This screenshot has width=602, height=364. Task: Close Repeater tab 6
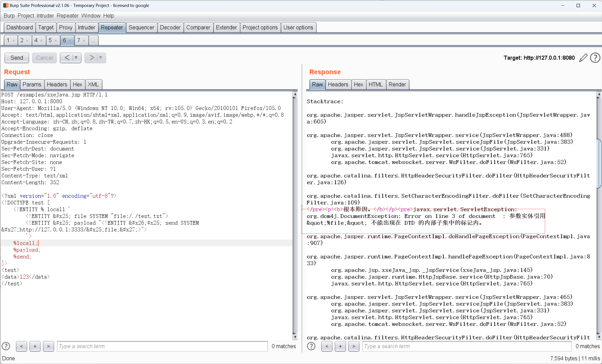pos(70,40)
